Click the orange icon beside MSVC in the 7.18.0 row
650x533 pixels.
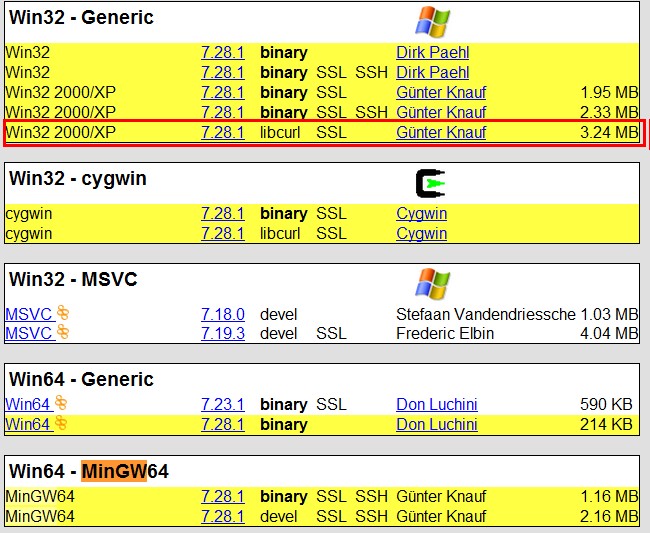point(63,313)
